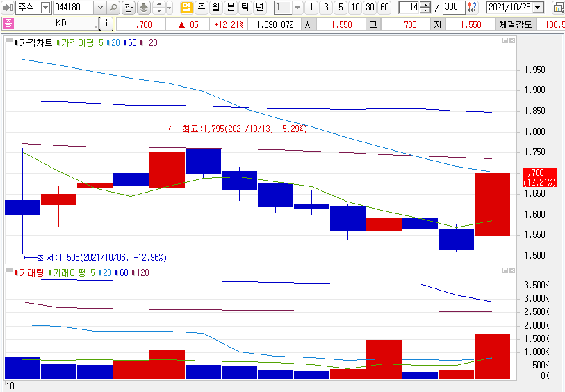
Task: Click the 최고:1,795 high annotation
Action: 238,129
